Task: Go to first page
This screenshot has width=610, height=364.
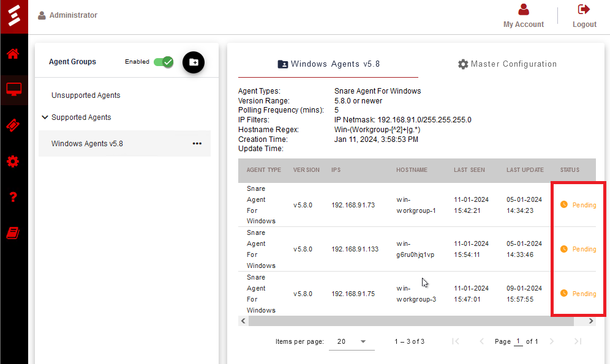Action: (456, 341)
